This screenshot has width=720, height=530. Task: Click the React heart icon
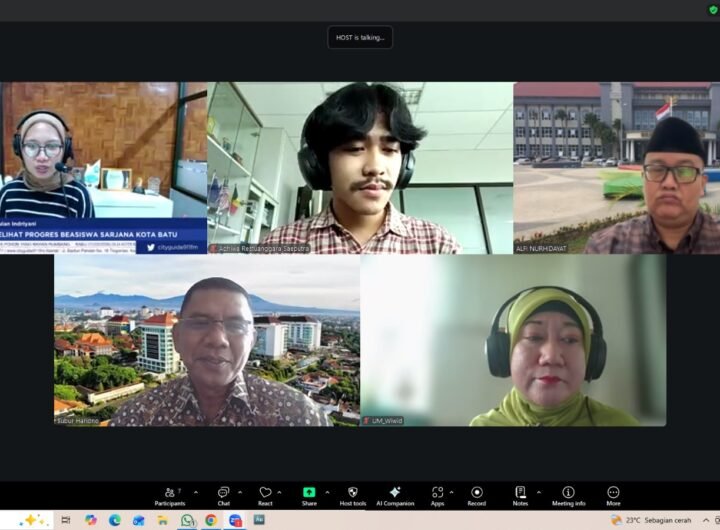pos(265,495)
